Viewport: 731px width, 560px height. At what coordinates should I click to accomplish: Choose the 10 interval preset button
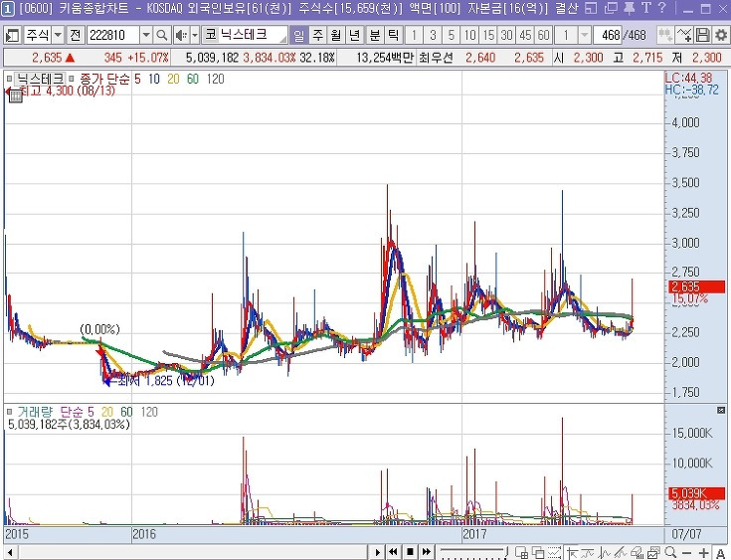(469, 35)
